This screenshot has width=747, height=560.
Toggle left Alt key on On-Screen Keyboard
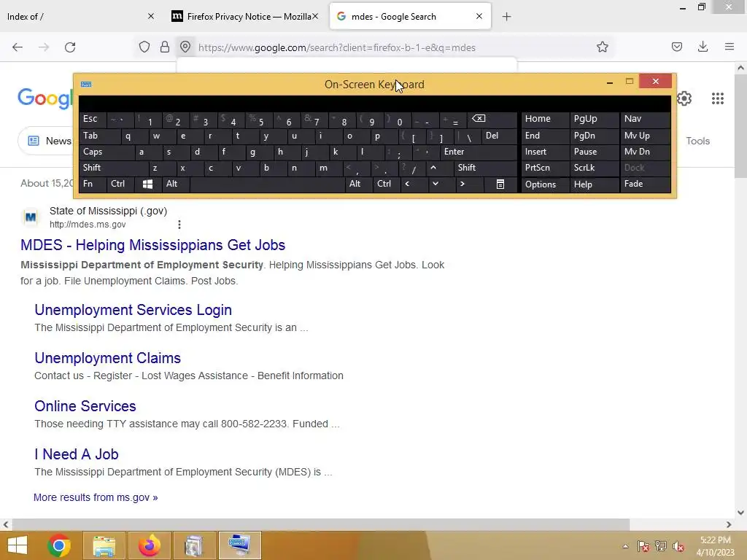[x=175, y=184]
